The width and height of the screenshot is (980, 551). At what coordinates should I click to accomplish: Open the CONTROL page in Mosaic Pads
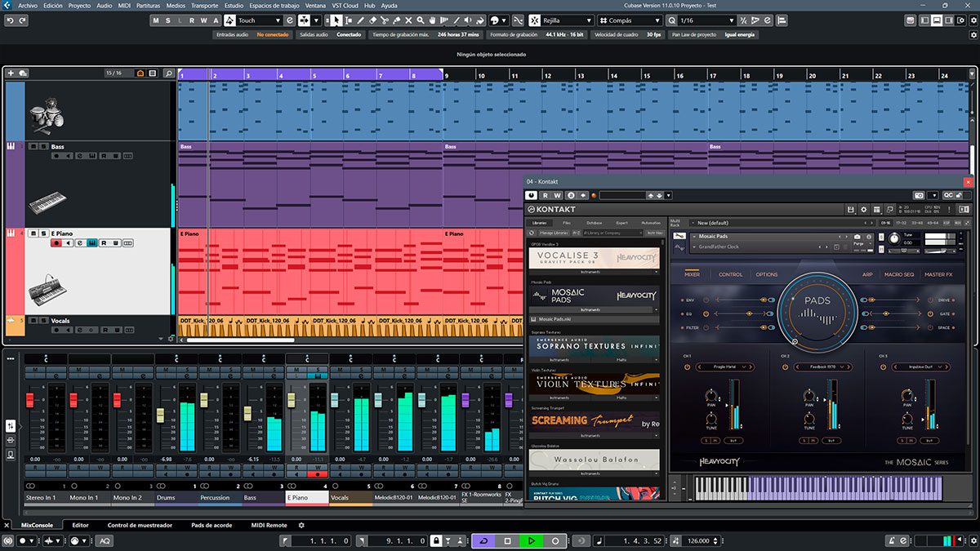pyautogui.click(x=730, y=274)
